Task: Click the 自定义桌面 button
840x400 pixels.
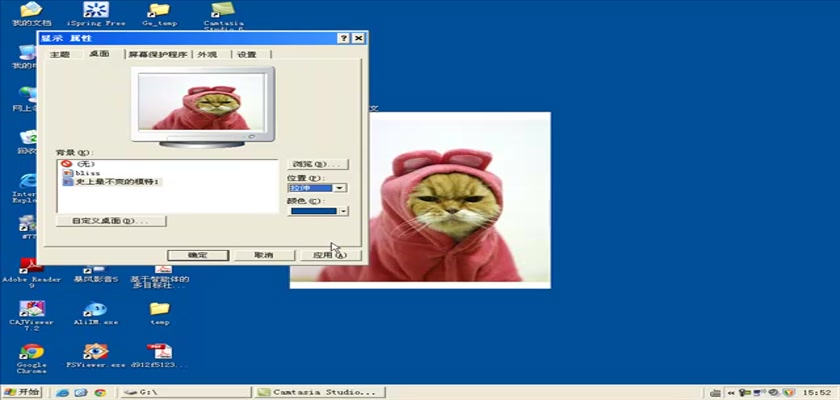Action: pos(111,221)
